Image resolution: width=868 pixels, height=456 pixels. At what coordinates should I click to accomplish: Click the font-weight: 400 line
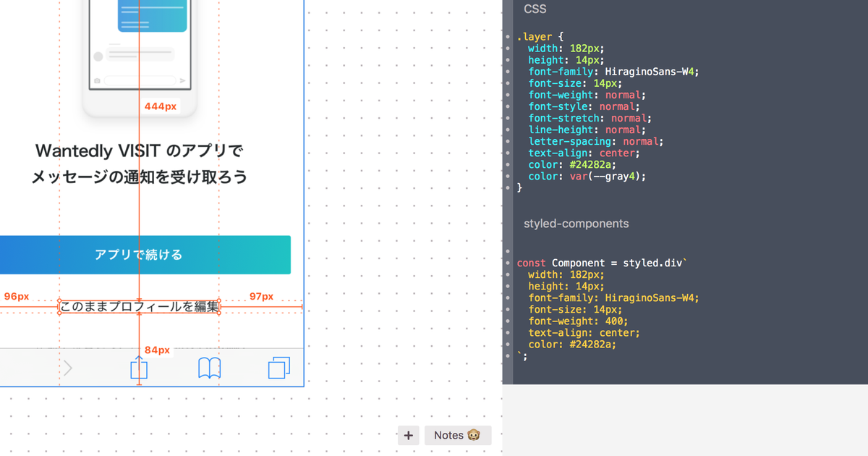pyautogui.click(x=578, y=321)
